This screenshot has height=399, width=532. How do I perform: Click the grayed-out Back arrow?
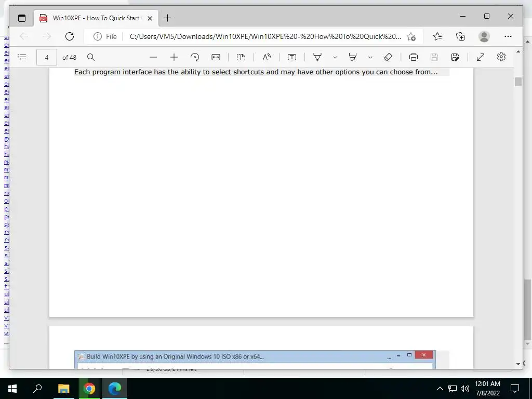pos(24,36)
